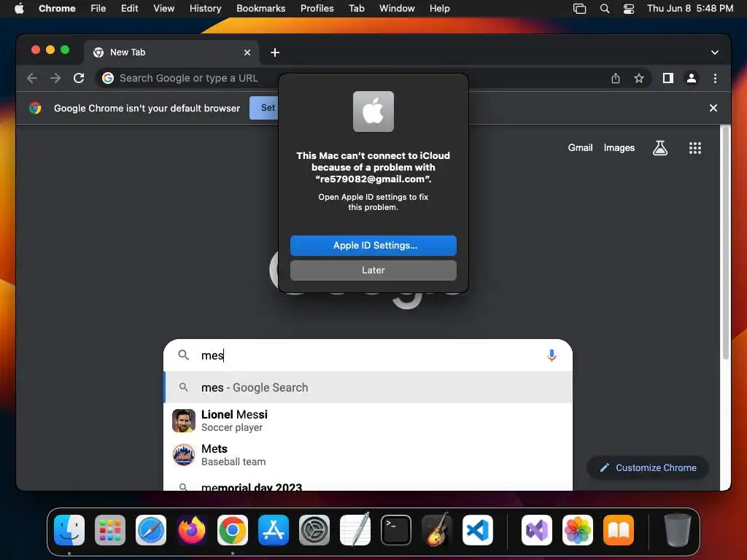Start voice search with microphone icon

[x=551, y=355]
